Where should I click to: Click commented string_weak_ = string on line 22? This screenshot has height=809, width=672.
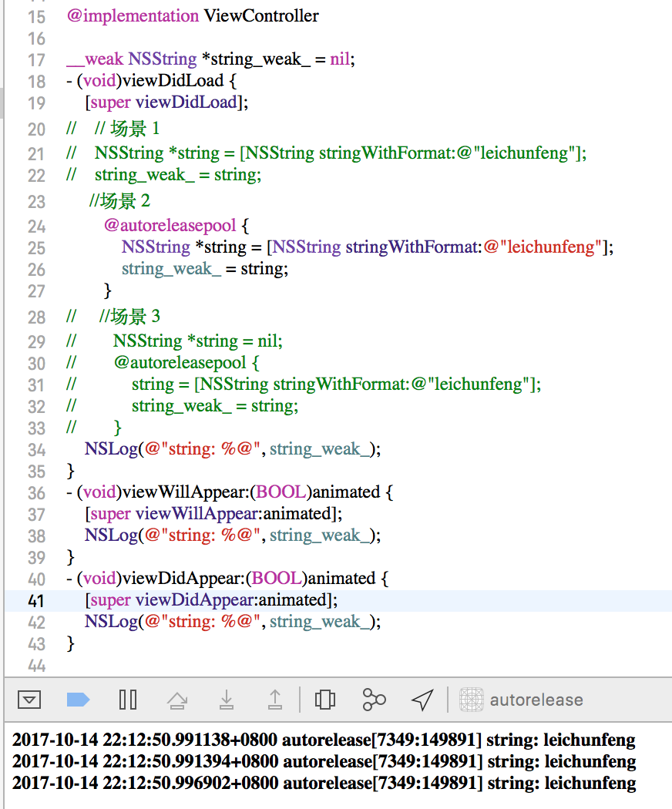tap(164, 175)
